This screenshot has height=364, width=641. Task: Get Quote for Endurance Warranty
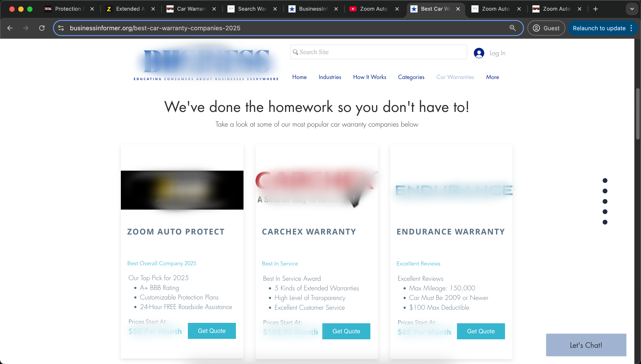[481, 331]
